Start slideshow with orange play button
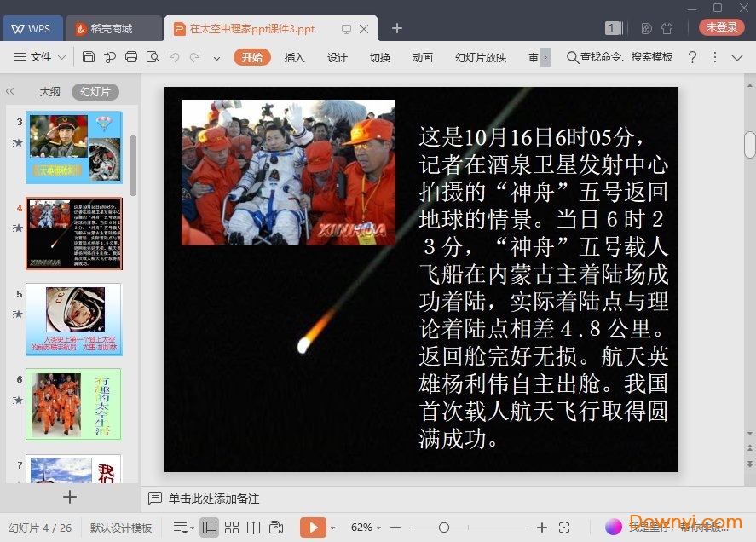 [313, 528]
